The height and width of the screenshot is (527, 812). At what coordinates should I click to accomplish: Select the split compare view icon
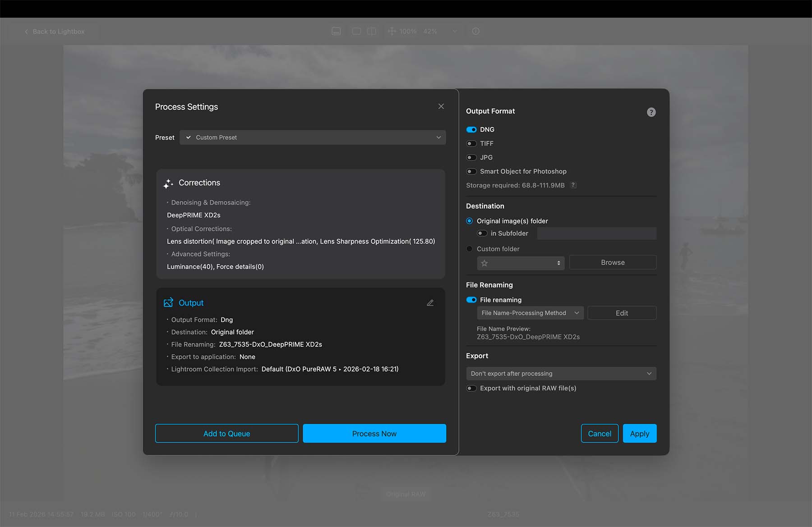(371, 31)
